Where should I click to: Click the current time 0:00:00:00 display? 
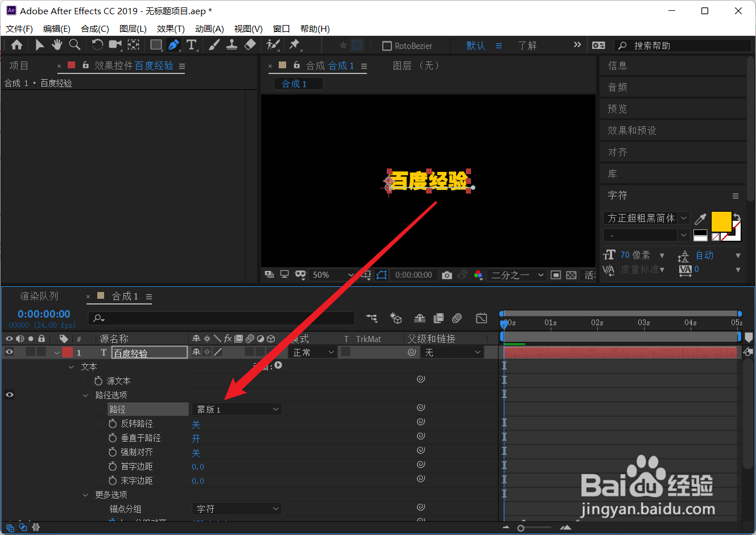[44, 314]
